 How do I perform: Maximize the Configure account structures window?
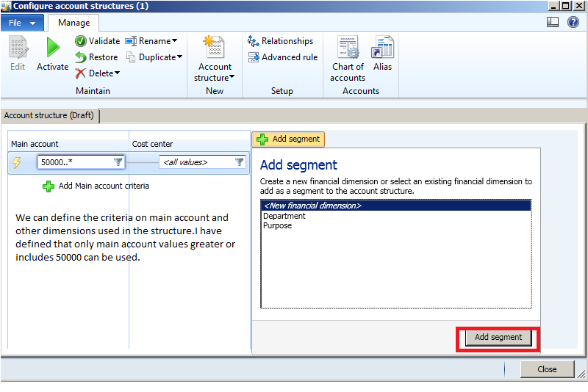tap(566, 6)
